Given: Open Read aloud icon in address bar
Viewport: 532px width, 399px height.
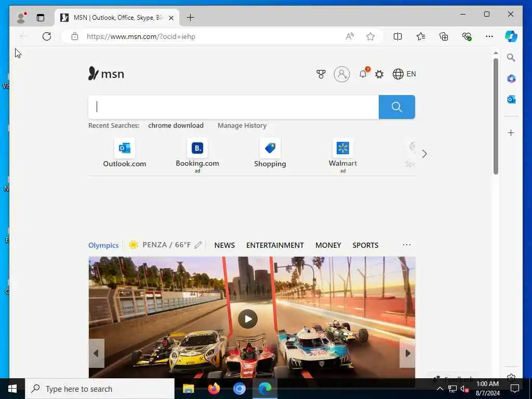Looking at the screenshot, I should tap(350, 36).
